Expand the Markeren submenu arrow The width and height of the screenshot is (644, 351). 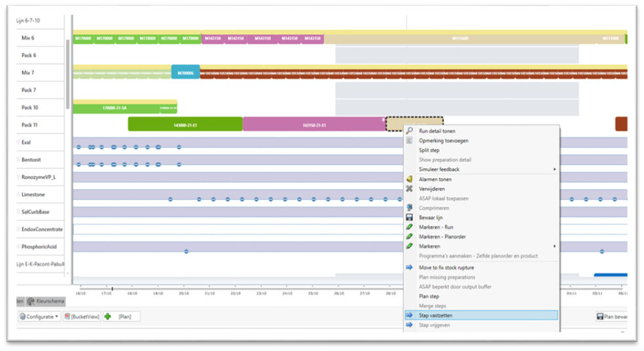tap(554, 246)
